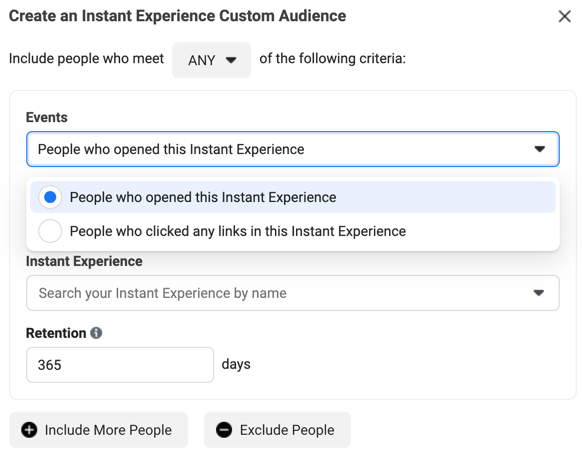Collapse the Events dropdown field

click(292, 149)
